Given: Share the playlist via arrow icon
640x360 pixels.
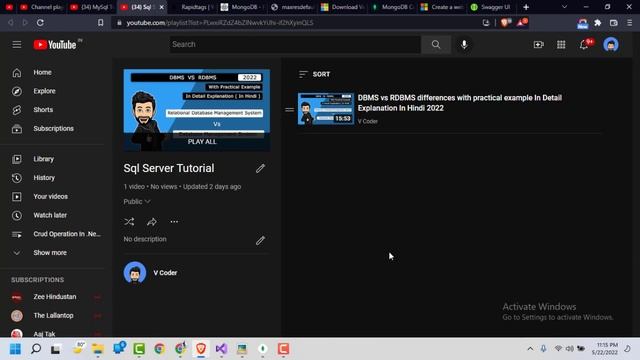Looking at the screenshot, I should (x=152, y=222).
